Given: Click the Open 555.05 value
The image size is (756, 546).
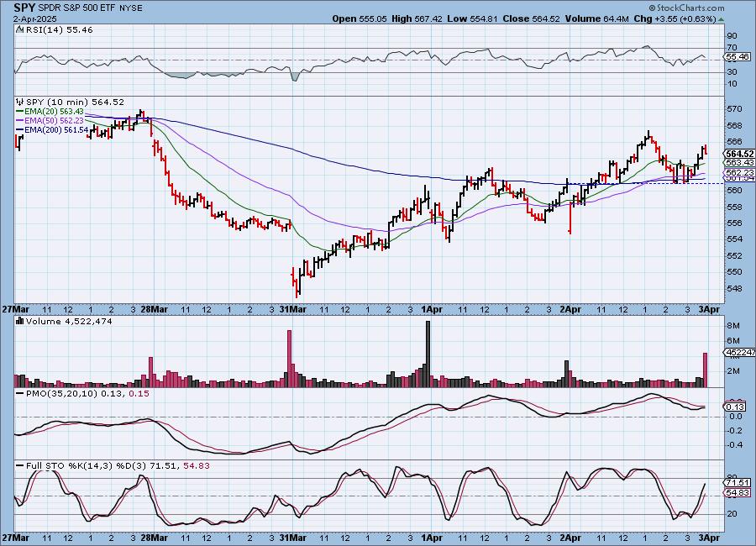Looking at the screenshot, I should pos(360,18).
